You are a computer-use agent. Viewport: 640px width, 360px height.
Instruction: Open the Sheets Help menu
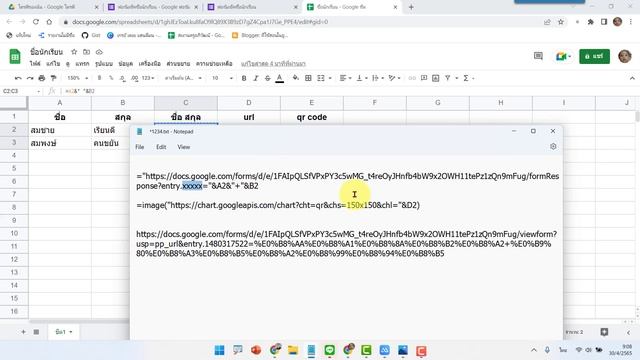[x=214, y=64]
